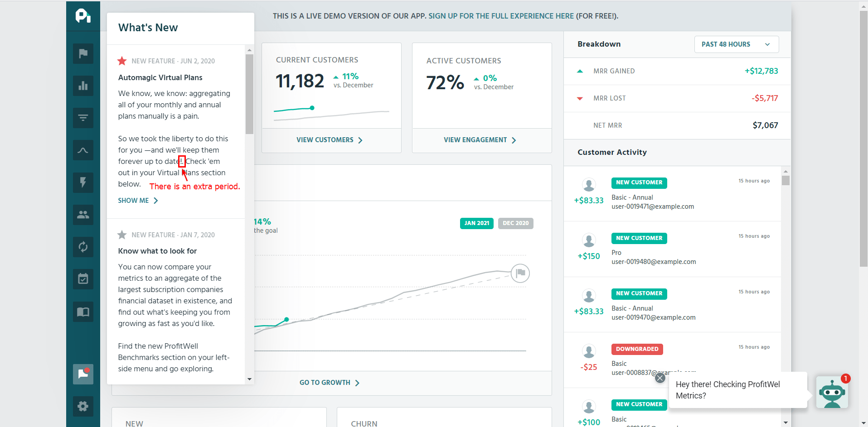The image size is (868, 427).
Task: Click the Active Customers 72% value
Action: coord(445,83)
